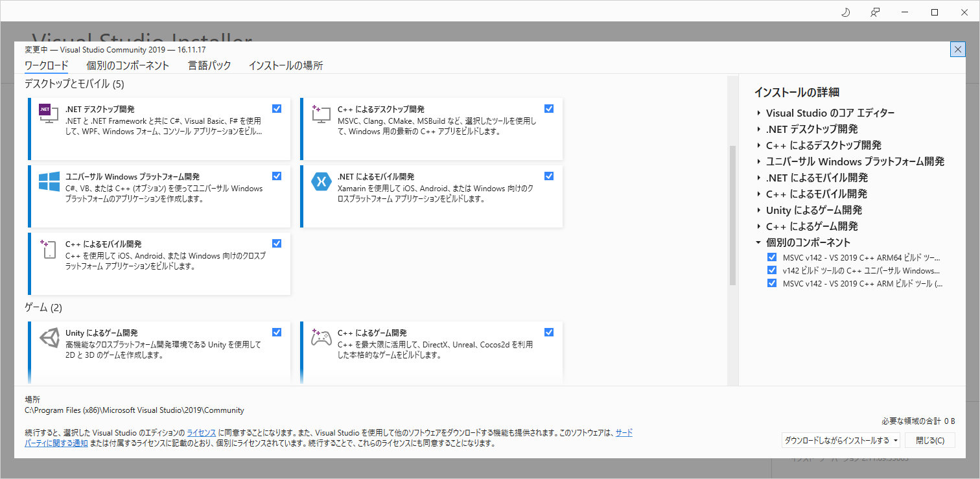Switch to the 言語パック tab
This screenshot has width=980, height=479.
click(x=209, y=65)
